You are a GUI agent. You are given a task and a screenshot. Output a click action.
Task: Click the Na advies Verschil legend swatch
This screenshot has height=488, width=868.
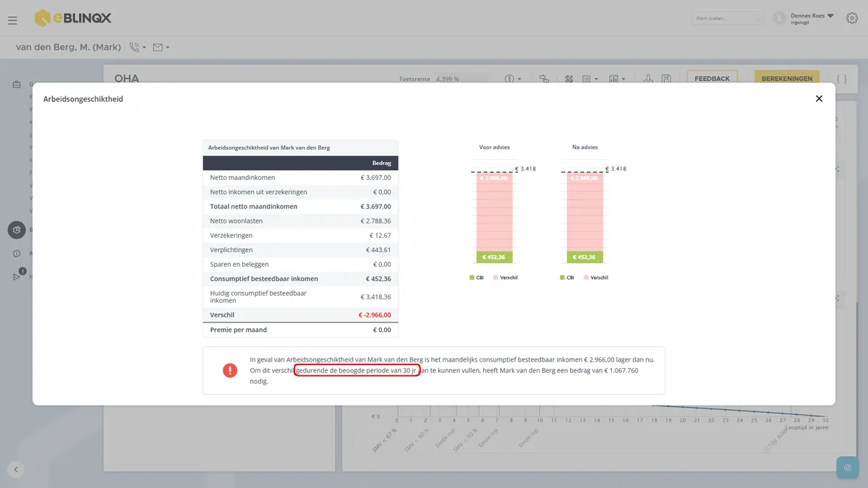coord(587,278)
